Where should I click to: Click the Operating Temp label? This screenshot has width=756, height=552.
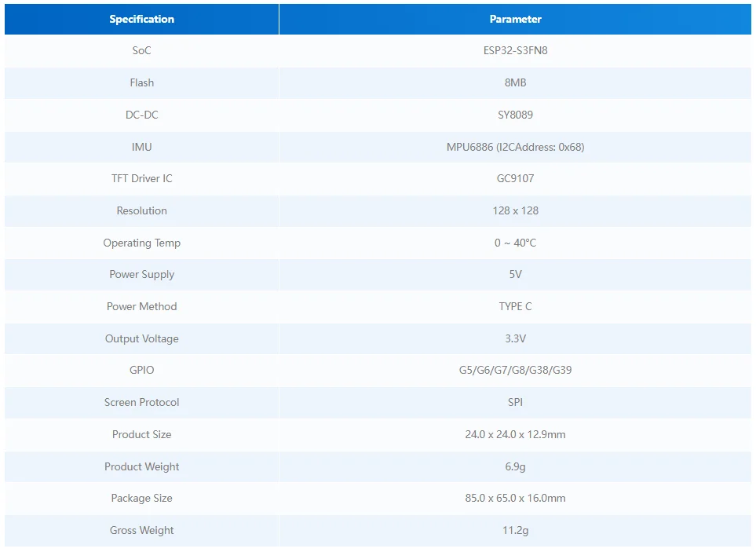tap(142, 243)
